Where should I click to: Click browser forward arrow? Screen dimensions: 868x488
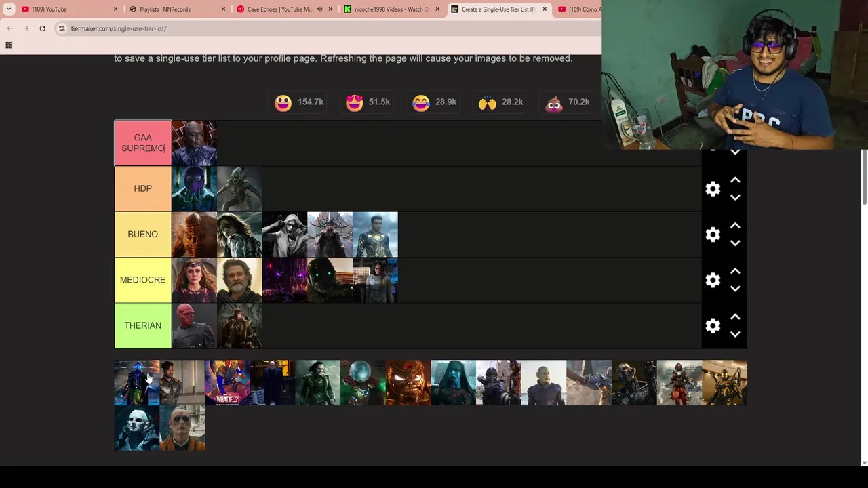(x=26, y=28)
